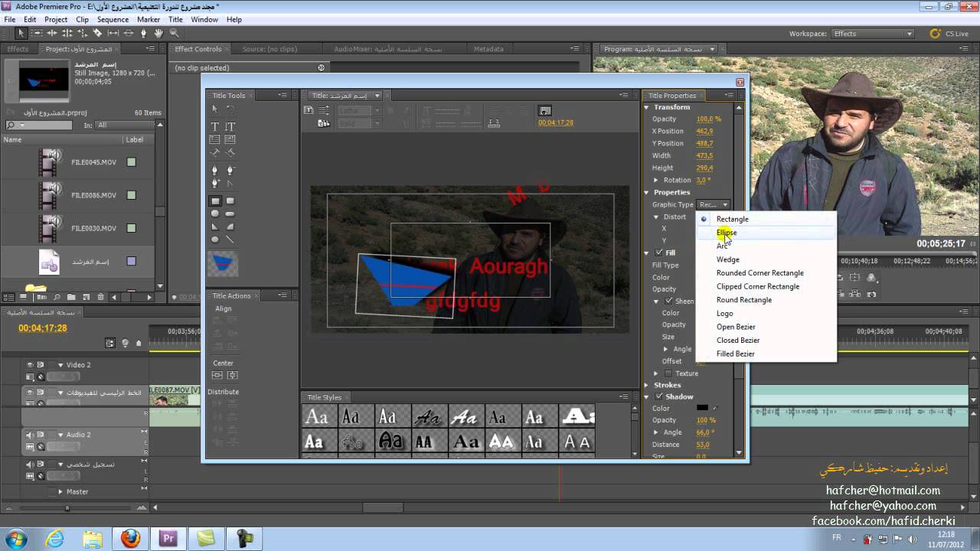980x551 pixels.
Task: Toggle Audio 2 track speaker output
Action: [30, 435]
